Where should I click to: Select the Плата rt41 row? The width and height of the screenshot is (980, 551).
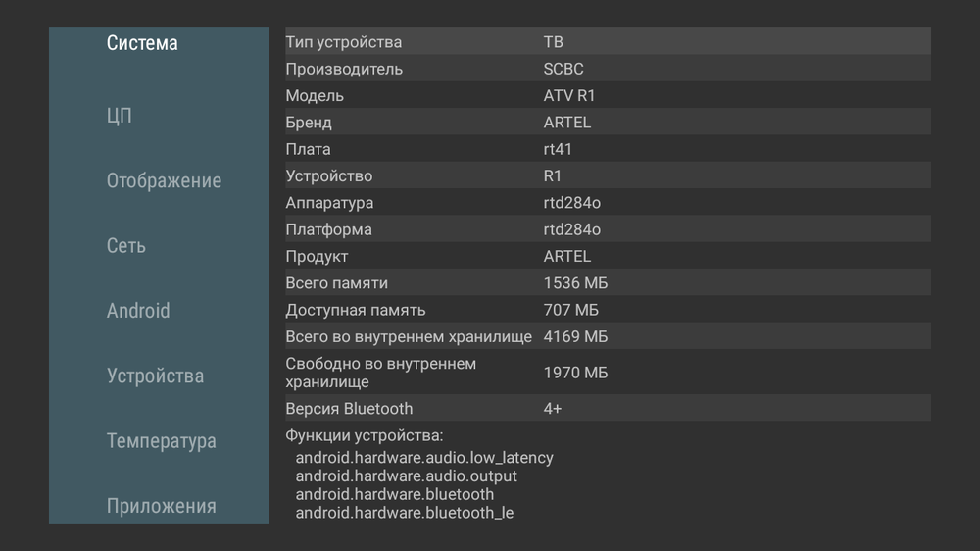(x=608, y=149)
